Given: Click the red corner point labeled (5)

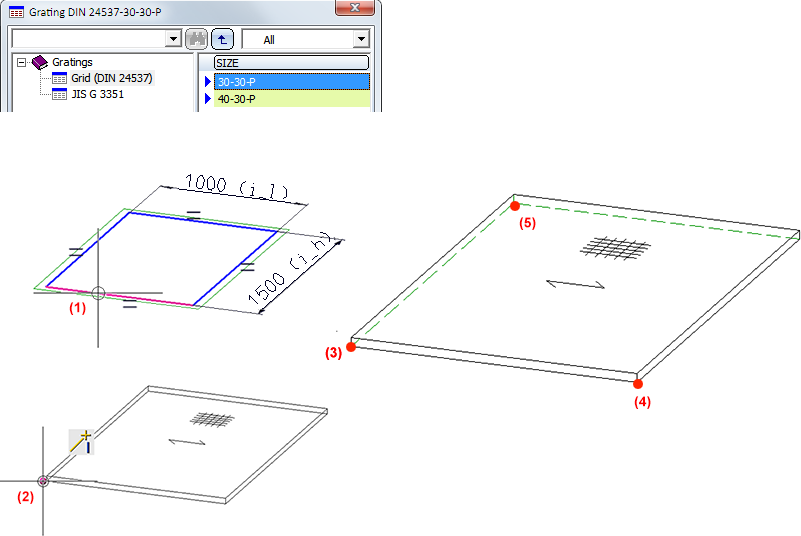Looking at the screenshot, I should (515, 206).
